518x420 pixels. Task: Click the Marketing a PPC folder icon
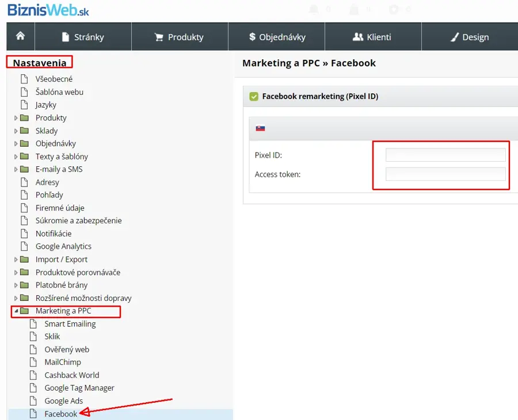click(24, 311)
